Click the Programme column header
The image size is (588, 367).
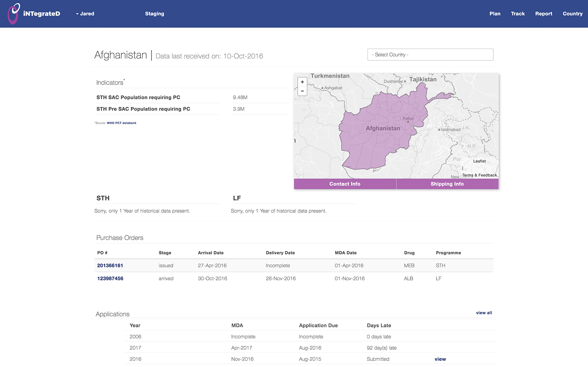pos(448,253)
